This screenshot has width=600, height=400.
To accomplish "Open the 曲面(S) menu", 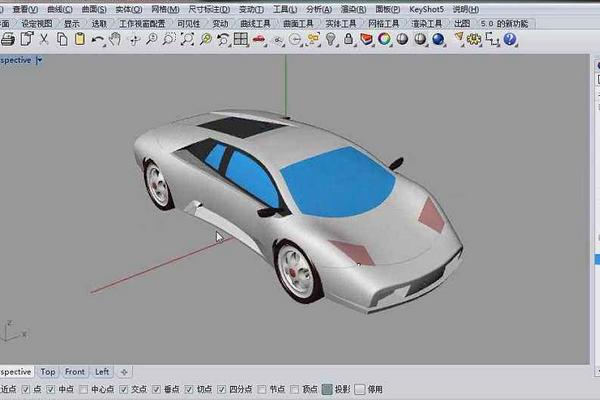I will (x=94, y=9).
